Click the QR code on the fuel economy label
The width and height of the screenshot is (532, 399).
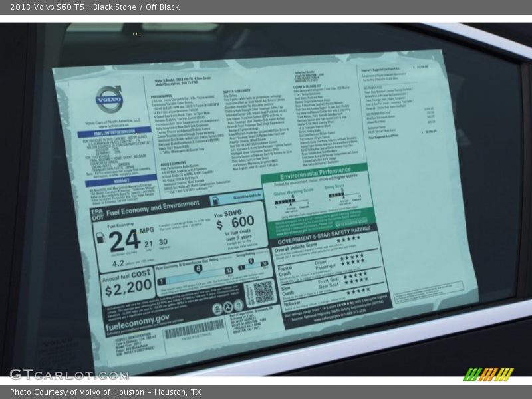pos(263,292)
